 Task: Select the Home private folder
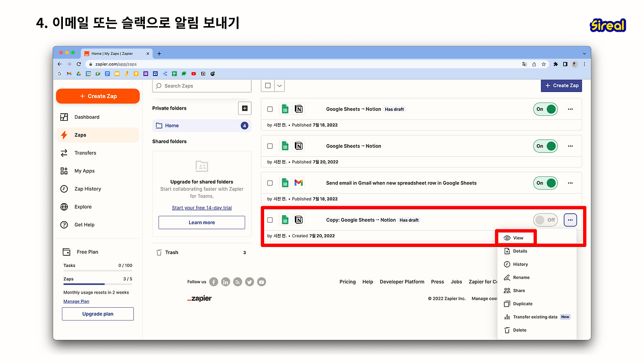tap(202, 126)
